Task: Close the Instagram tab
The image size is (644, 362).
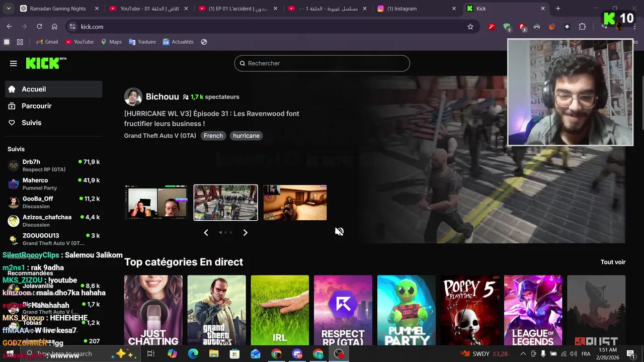Action: (454, 9)
